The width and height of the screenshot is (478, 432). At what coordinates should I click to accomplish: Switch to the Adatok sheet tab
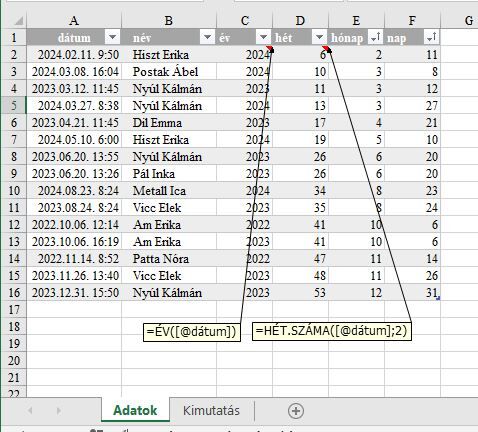[135, 410]
